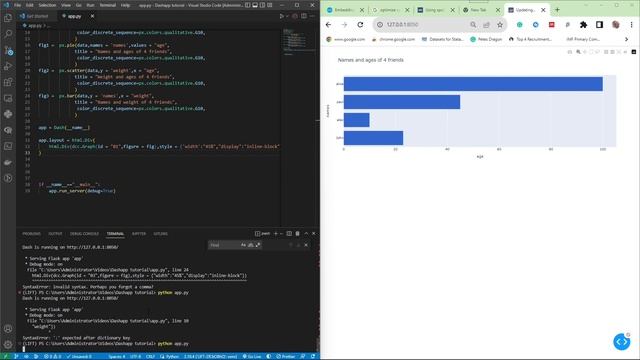Open the View menu
Screen dimensions: 640x360
click(x=66, y=5)
